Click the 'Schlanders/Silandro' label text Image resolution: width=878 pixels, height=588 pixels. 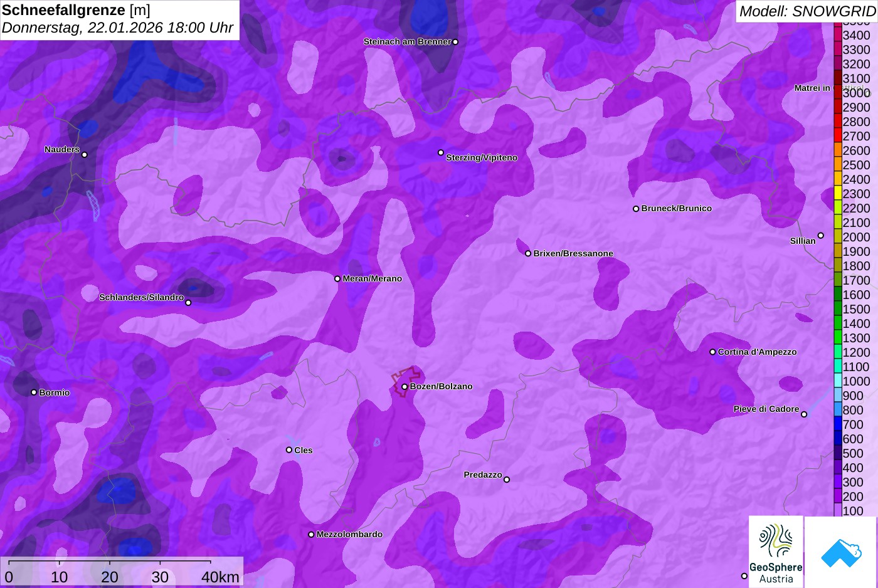(x=142, y=297)
